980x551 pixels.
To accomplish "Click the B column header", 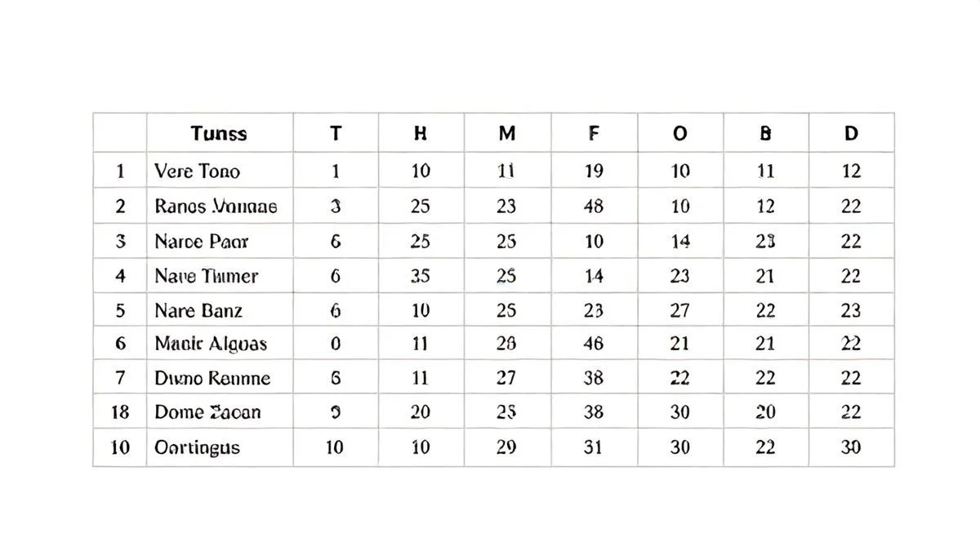I will (x=765, y=133).
